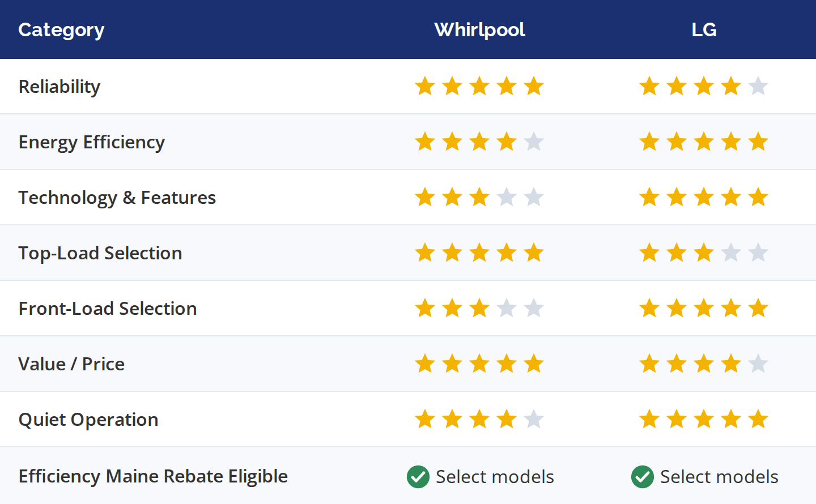Screen dimensions: 816x504
Task: Click LG's Top-Load Selection star rating
Action: (704, 253)
